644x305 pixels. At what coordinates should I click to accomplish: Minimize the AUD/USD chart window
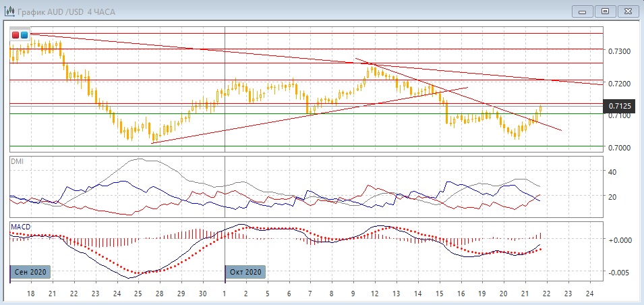(x=583, y=11)
